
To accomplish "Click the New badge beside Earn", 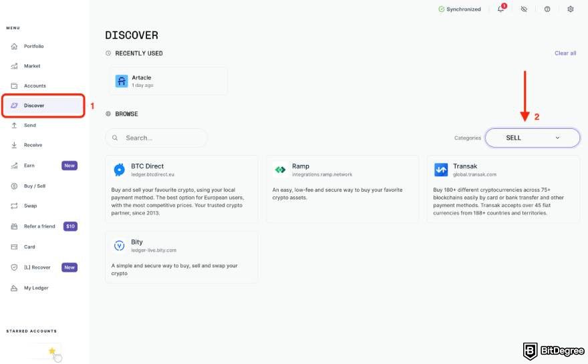I will (69, 166).
